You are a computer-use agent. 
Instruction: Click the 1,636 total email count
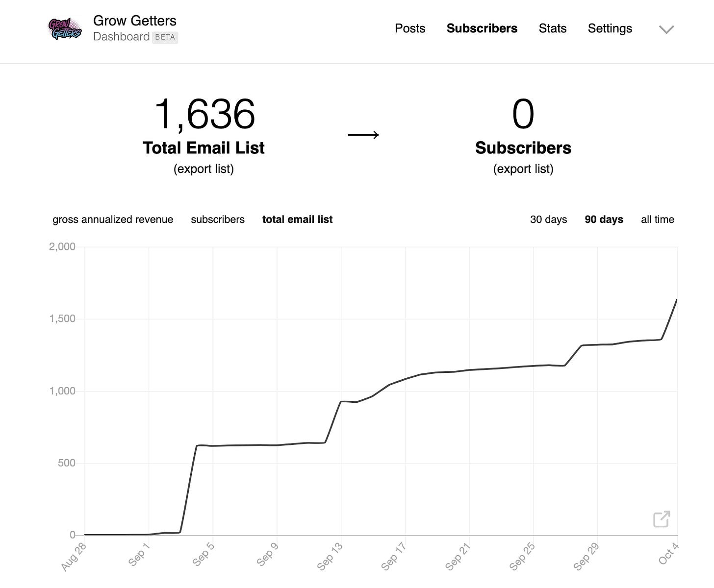pyautogui.click(x=204, y=114)
